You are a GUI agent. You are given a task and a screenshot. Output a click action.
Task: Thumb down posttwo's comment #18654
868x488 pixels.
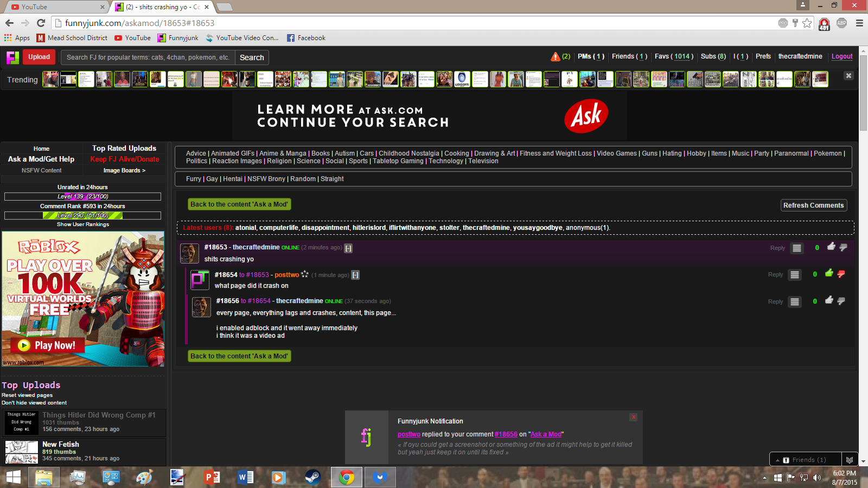tap(841, 274)
